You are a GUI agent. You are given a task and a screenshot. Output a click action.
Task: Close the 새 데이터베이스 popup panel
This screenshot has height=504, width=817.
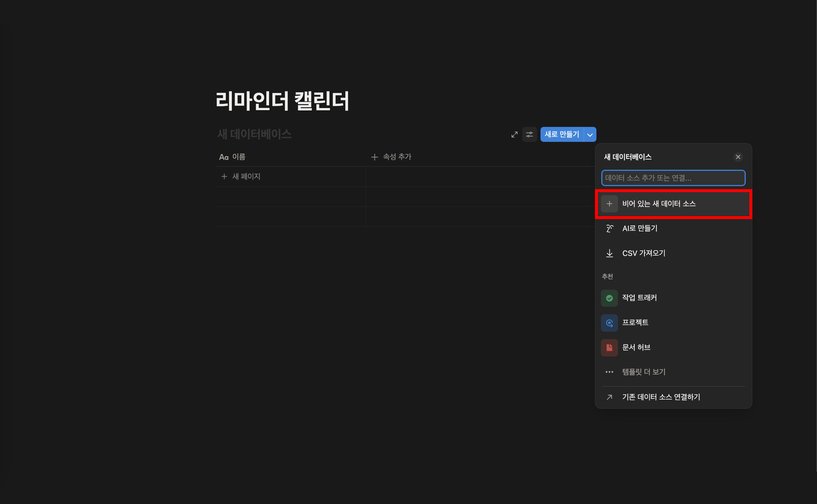tap(738, 157)
